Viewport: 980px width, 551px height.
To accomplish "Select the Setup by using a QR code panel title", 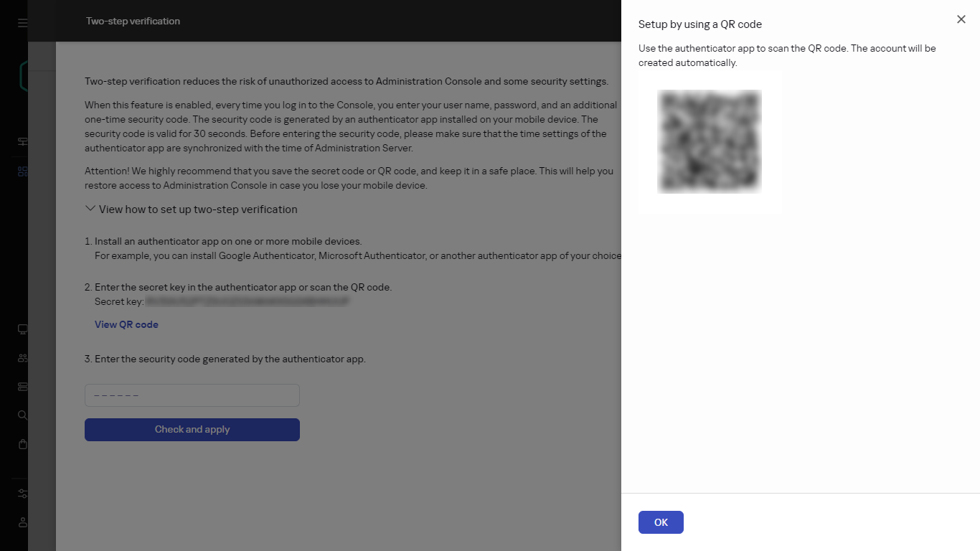I will pos(699,24).
